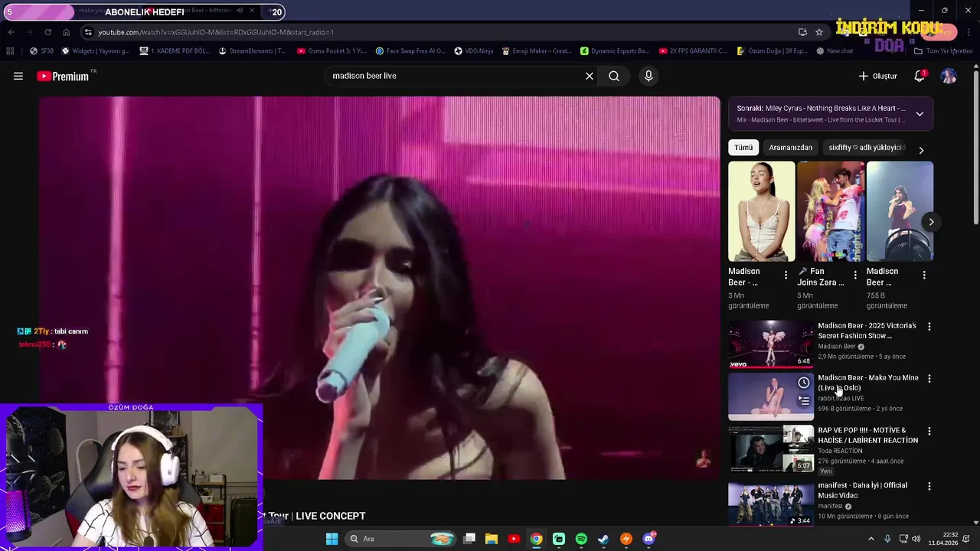This screenshot has height=551, width=980.
Task: Click the video player to pause
Action: click(379, 288)
